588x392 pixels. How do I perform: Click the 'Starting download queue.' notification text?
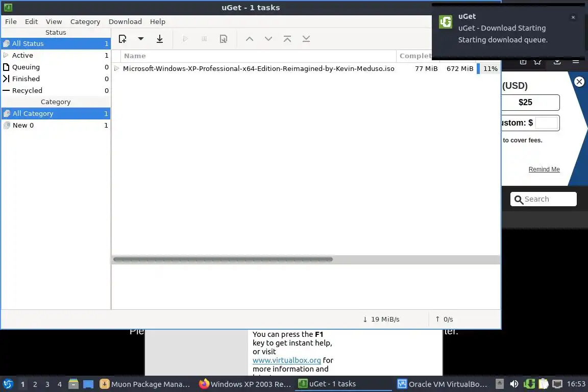coord(503,40)
